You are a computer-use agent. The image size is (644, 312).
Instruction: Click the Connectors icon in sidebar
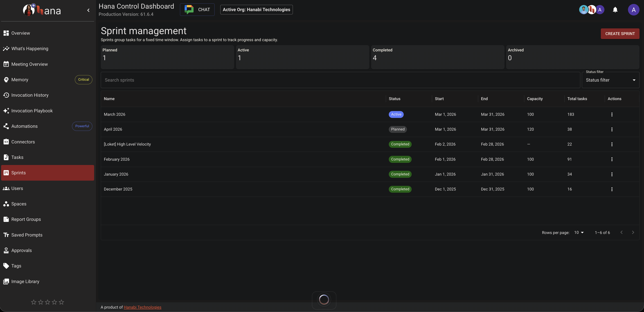click(x=6, y=142)
